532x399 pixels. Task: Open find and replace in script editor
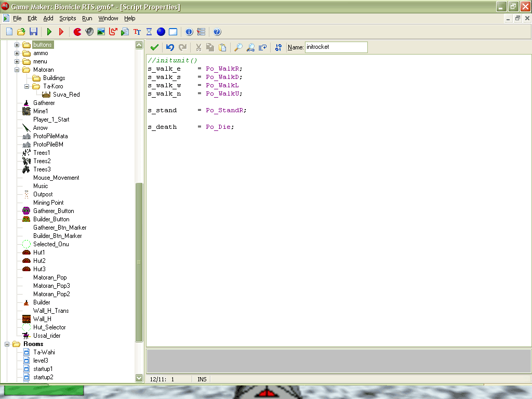[250, 47]
